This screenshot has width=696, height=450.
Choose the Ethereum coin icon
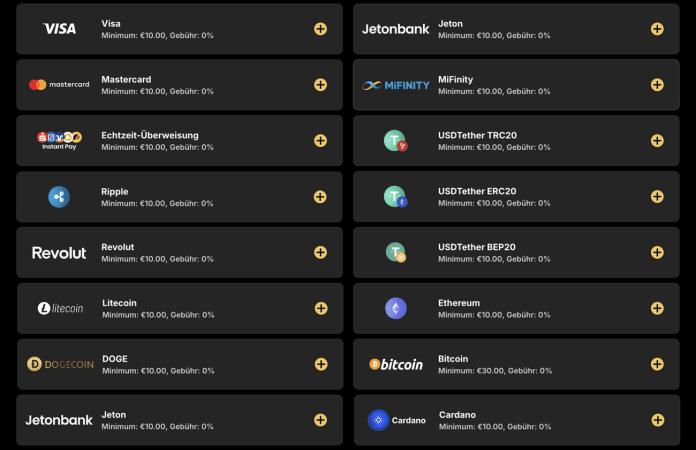(395, 308)
